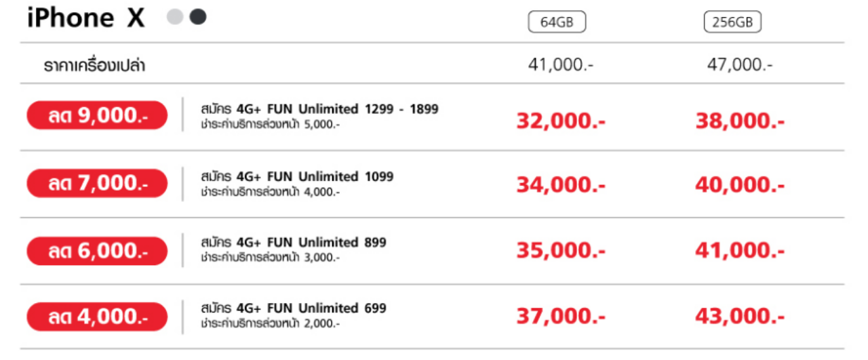Click the red 4,000 discount badge
Screen dimensions: 868x360
[x=97, y=317]
